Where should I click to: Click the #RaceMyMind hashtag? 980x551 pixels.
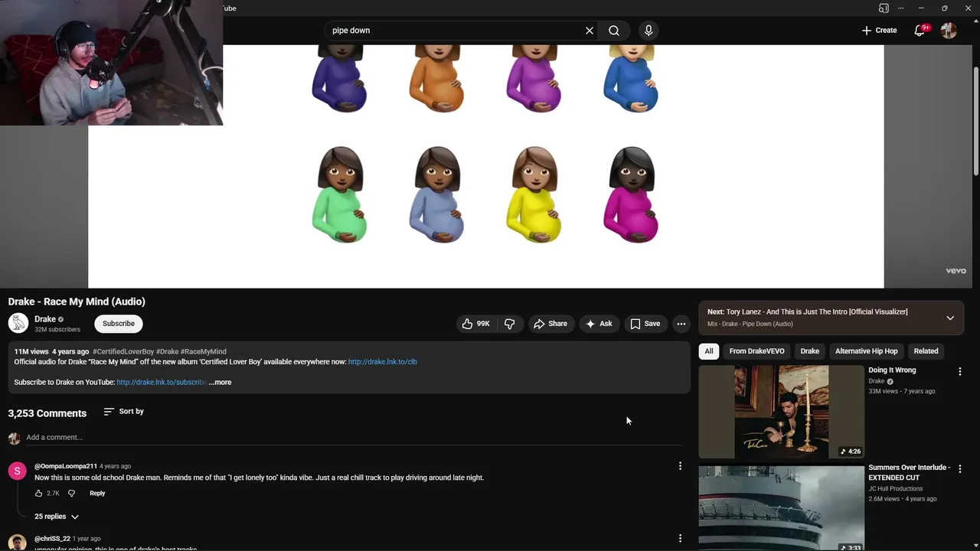204,352
